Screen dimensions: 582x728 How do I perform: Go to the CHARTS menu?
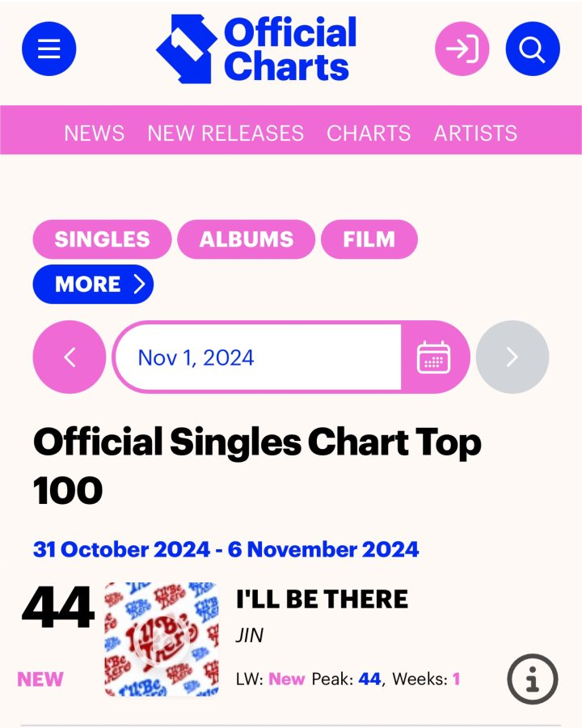[x=369, y=133]
